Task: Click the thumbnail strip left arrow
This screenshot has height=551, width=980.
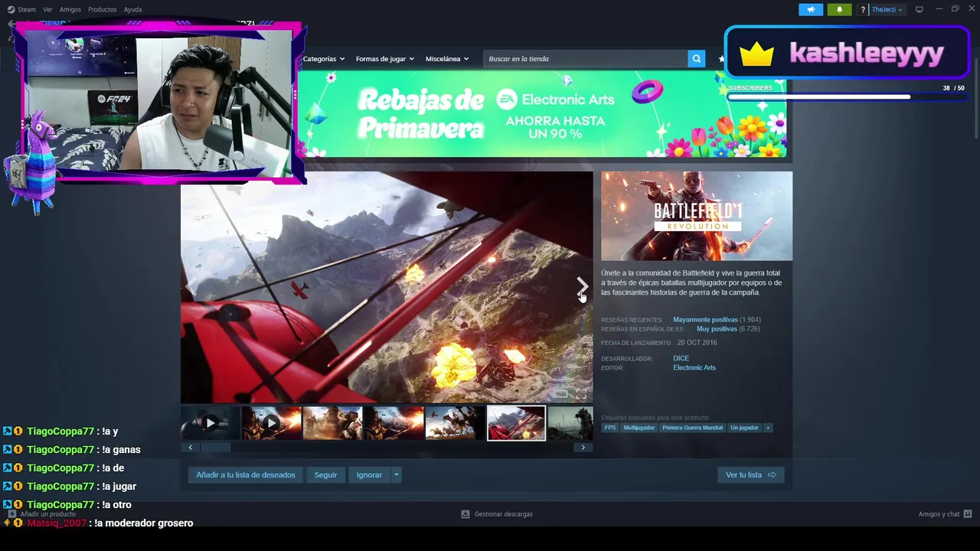Action: [x=190, y=448]
